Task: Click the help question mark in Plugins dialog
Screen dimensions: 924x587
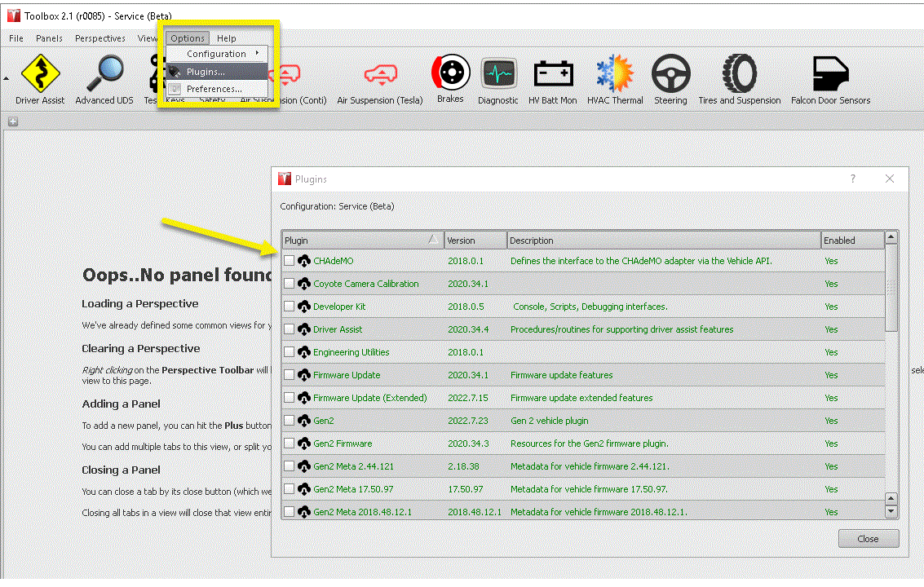Action: 853,179
